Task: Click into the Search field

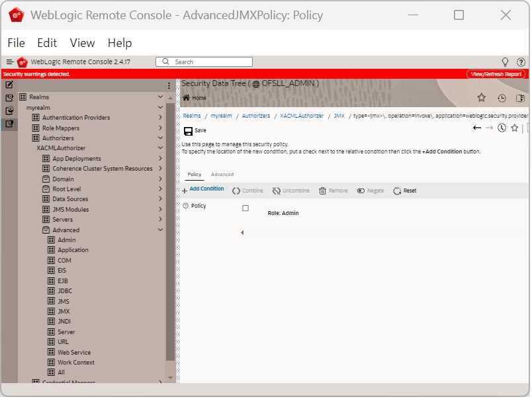Action: 205,62
